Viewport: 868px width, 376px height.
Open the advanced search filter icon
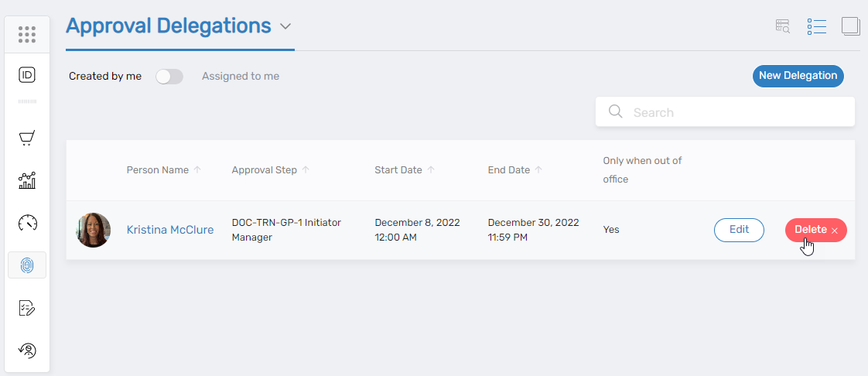(x=783, y=26)
